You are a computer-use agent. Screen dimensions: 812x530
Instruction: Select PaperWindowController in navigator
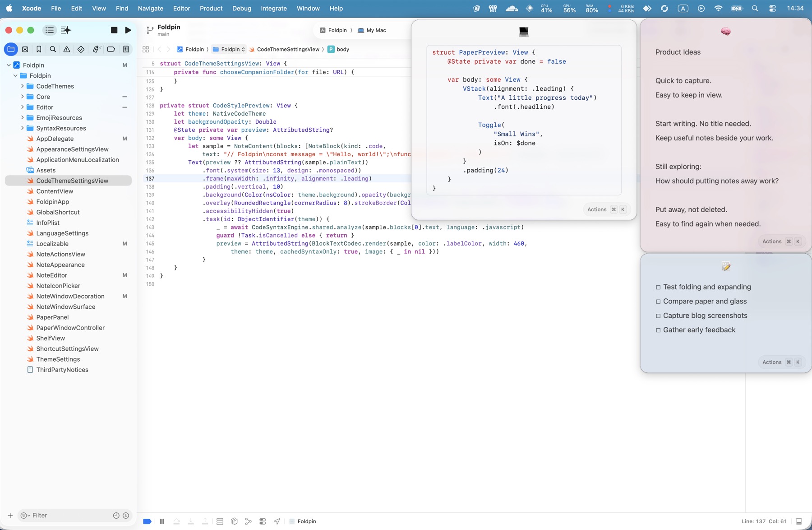(70, 328)
